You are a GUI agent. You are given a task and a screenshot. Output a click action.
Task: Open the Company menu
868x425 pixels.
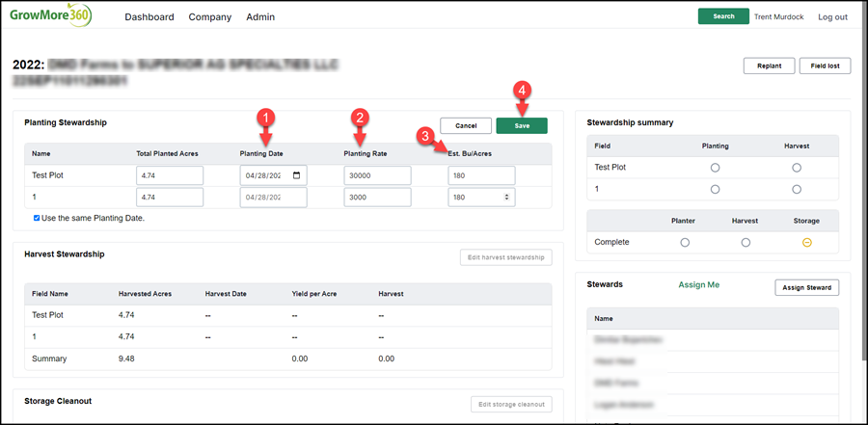(x=210, y=17)
